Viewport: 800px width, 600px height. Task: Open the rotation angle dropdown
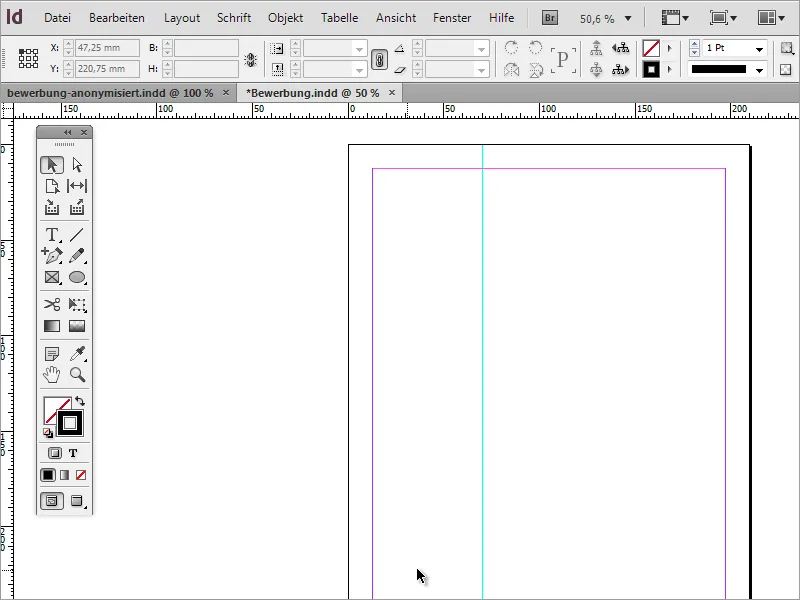point(481,49)
